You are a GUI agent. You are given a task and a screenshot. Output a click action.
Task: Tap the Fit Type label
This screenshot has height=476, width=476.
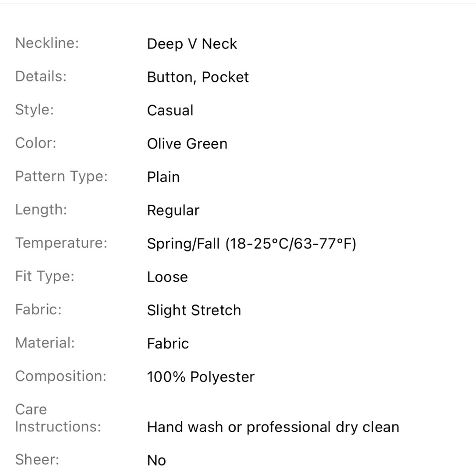45,276
